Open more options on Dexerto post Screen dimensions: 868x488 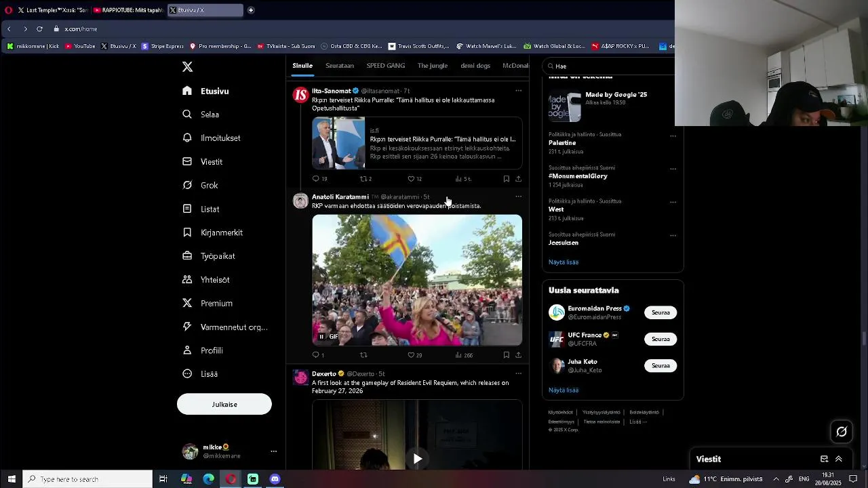tap(519, 373)
